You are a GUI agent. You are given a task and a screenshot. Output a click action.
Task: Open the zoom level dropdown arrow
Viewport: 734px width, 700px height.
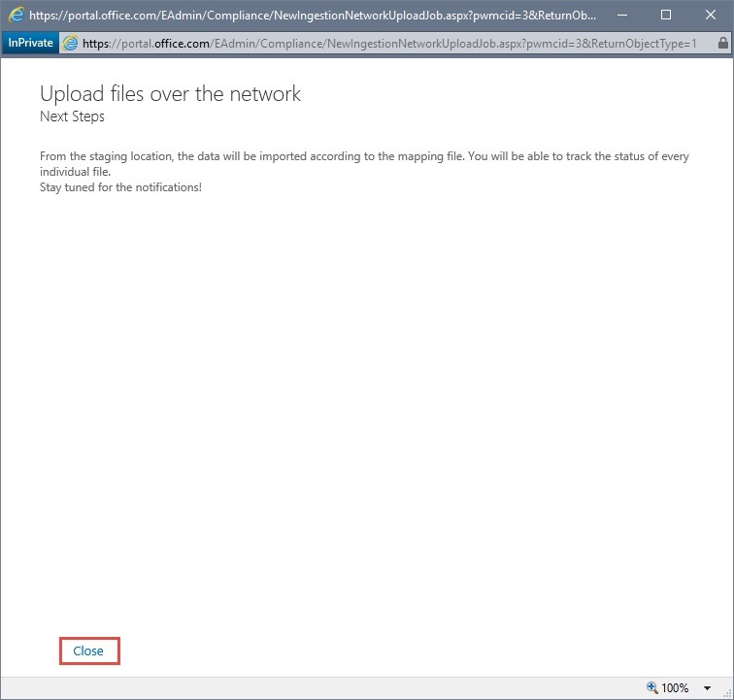(x=708, y=687)
